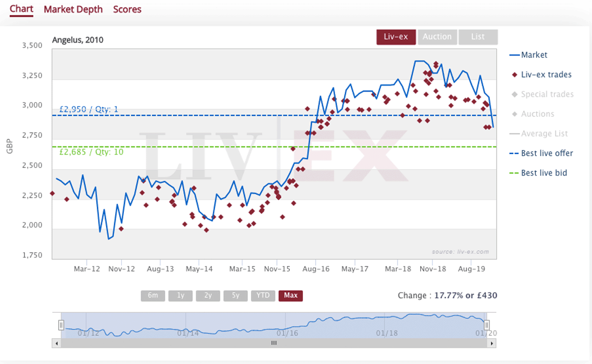
Task: Open the Scores tab
Action: 127,10
